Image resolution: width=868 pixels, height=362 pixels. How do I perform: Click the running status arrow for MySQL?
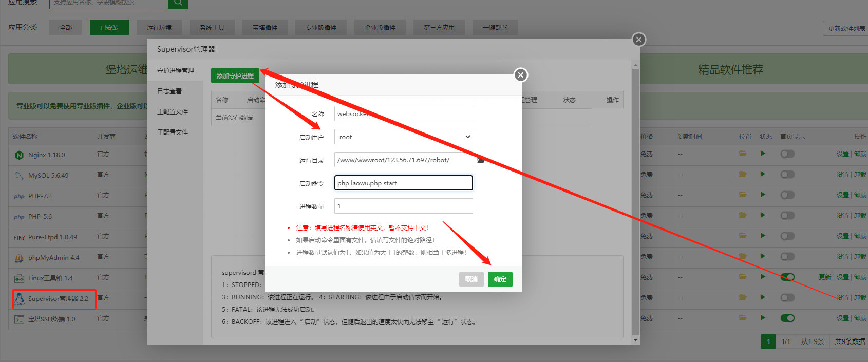click(x=763, y=174)
